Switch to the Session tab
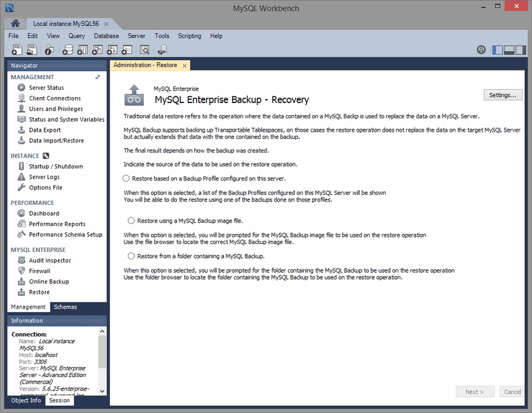Image resolution: width=532 pixels, height=413 pixels. [x=59, y=400]
